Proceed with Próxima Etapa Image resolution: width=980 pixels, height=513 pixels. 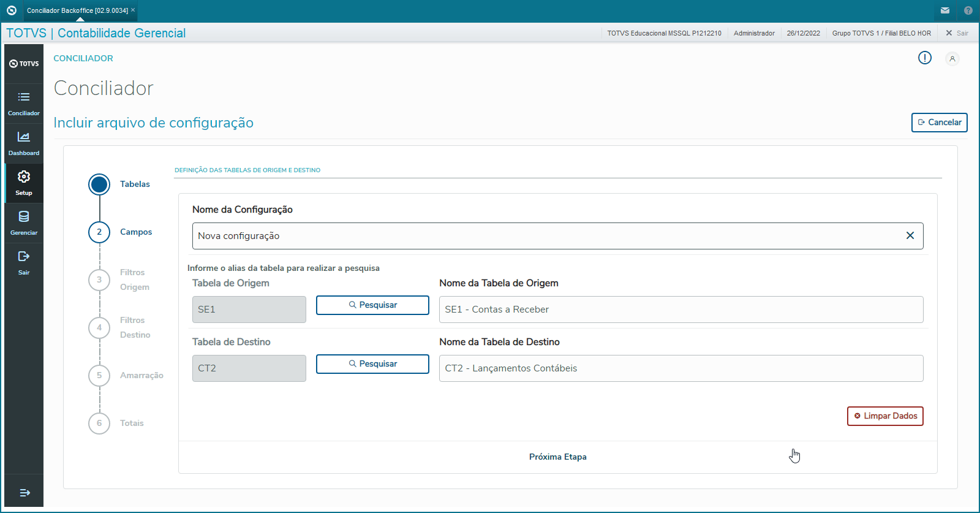[558, 457]
